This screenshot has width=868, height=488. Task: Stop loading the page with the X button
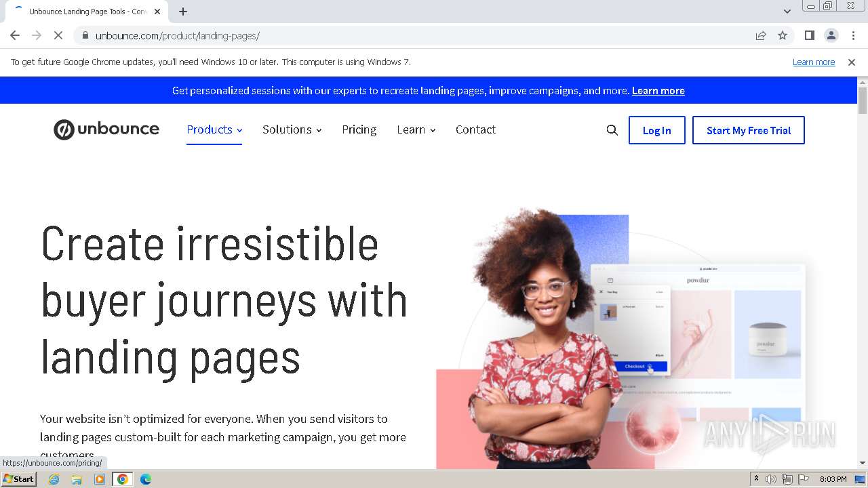pyautogui.click(x=58, y=35)
